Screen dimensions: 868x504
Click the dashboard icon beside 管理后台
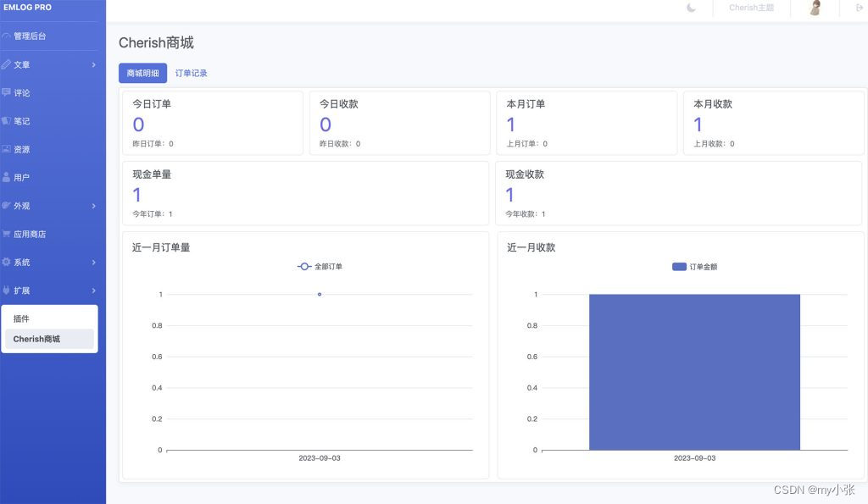click(6, 36)
